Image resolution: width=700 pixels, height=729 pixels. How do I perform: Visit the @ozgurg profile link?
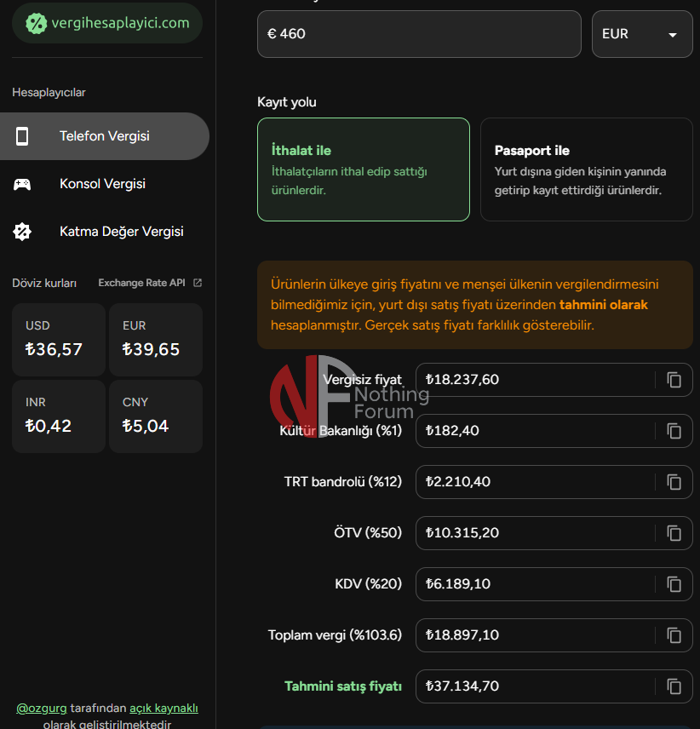(41, 709)
